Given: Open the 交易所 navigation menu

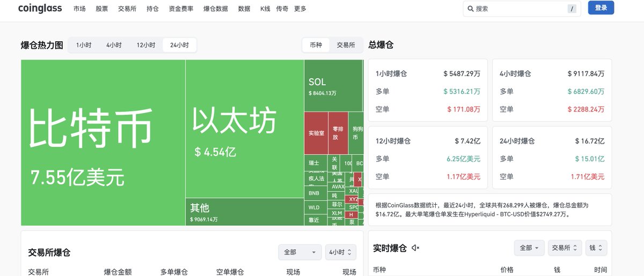Looking at the screenshot, I should pyautogui.click(x=127, y=9).
